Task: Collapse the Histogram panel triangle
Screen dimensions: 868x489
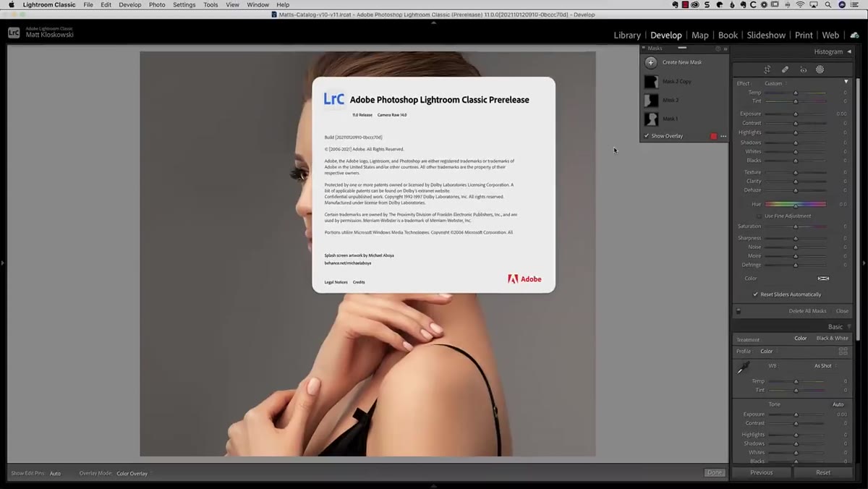Action: (x=849, y=51)
